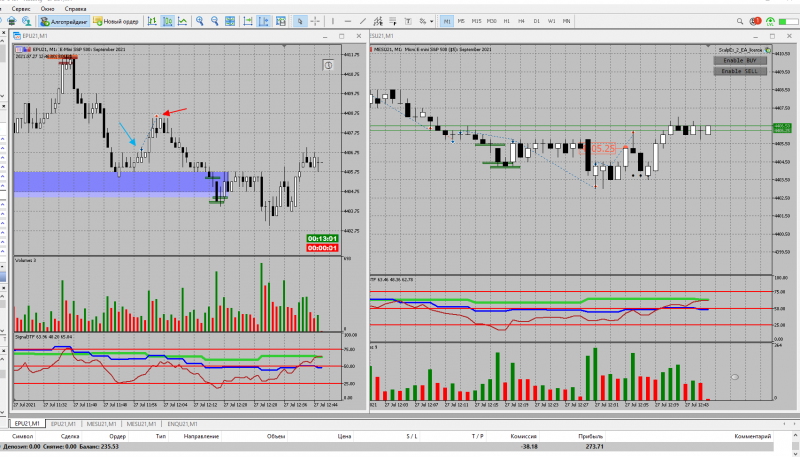Open the Сервис menu

pos(20,9)
